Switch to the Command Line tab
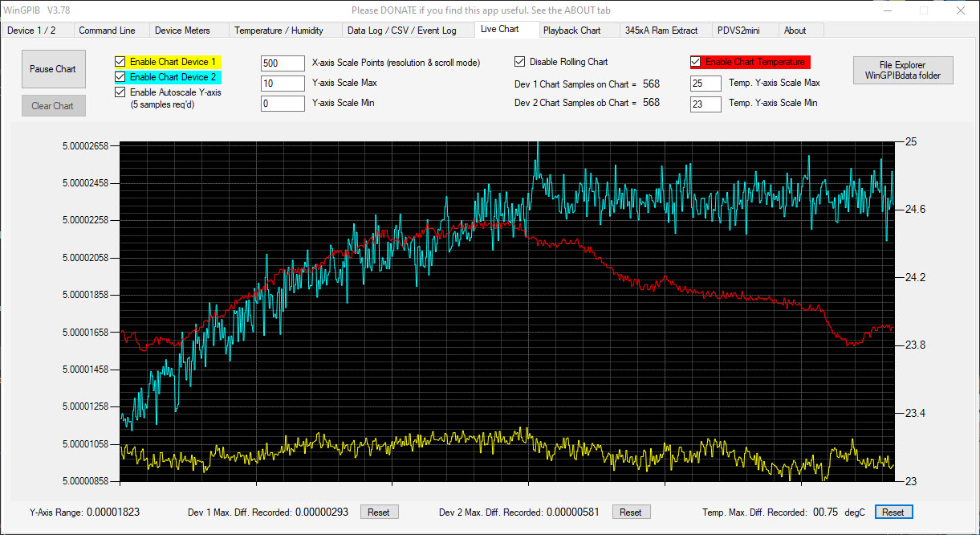The height and width of the screenshot is (535, 980). [x=107, y=31]
